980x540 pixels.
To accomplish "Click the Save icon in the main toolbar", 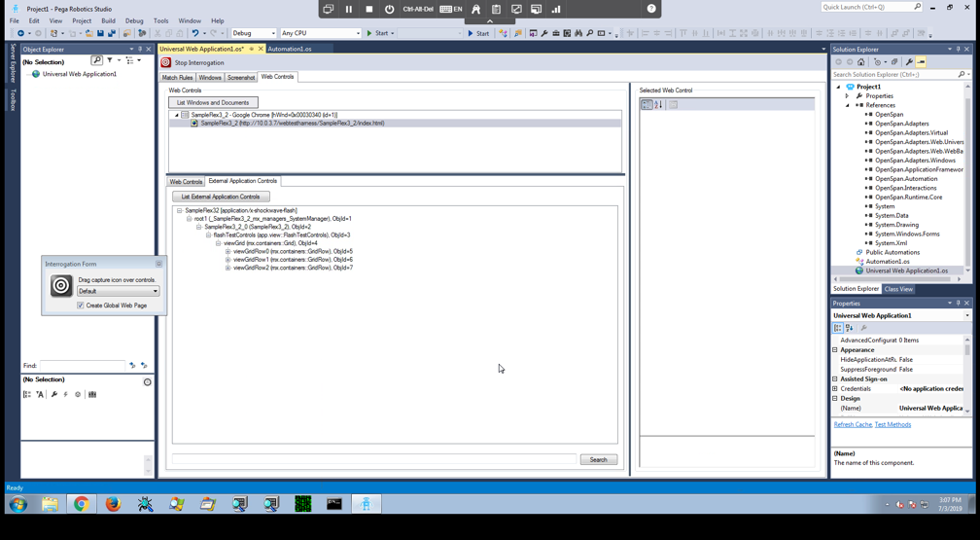I will point(100,33).
